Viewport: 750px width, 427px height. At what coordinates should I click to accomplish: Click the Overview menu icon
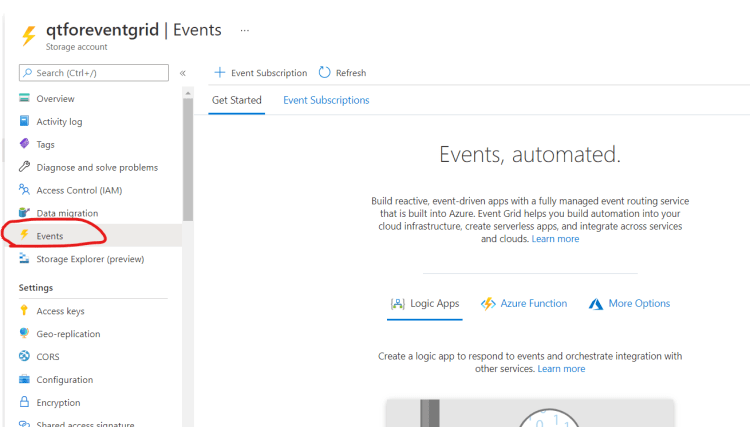[x=24, y=98]
